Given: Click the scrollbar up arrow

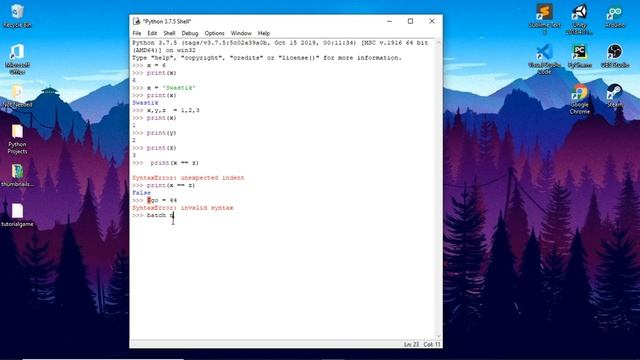Looking at the screenshot, I should 439,42.
